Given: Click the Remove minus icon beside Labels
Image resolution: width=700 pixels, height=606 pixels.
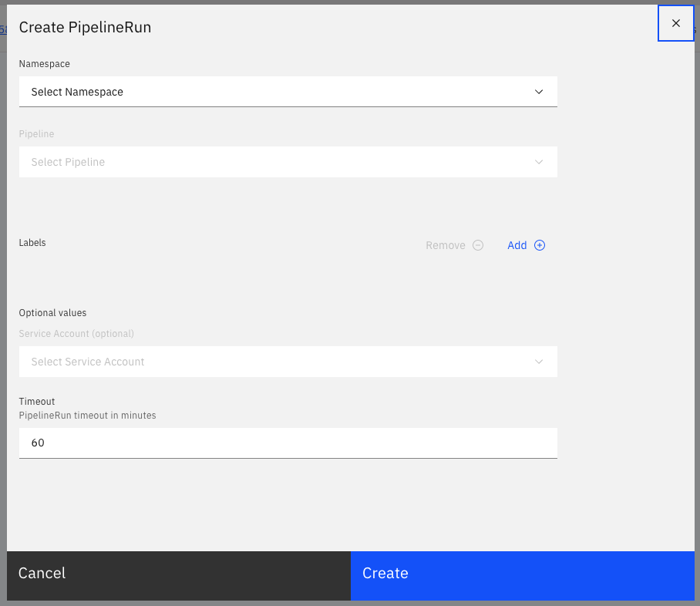Looking at the screenshot, I should (478, 245).
